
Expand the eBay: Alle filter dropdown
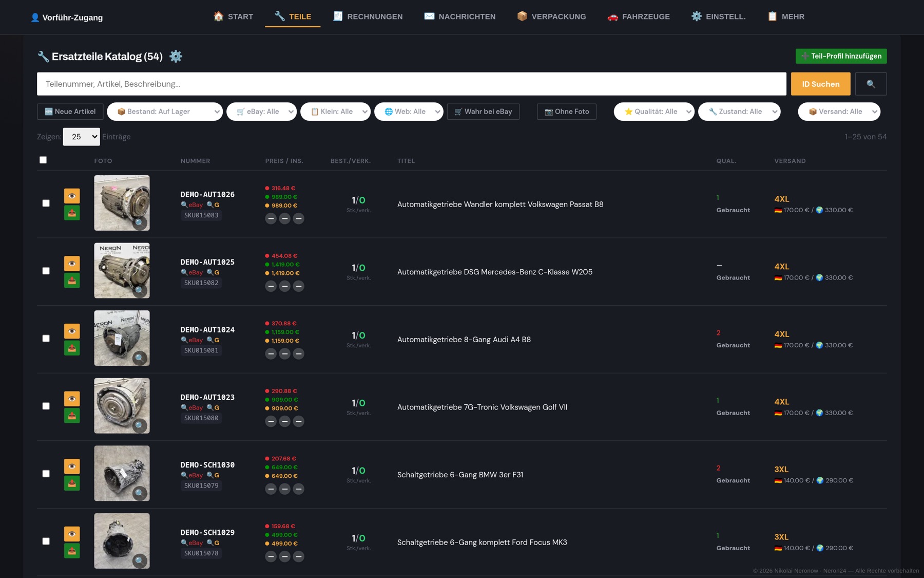coord(262,111)
